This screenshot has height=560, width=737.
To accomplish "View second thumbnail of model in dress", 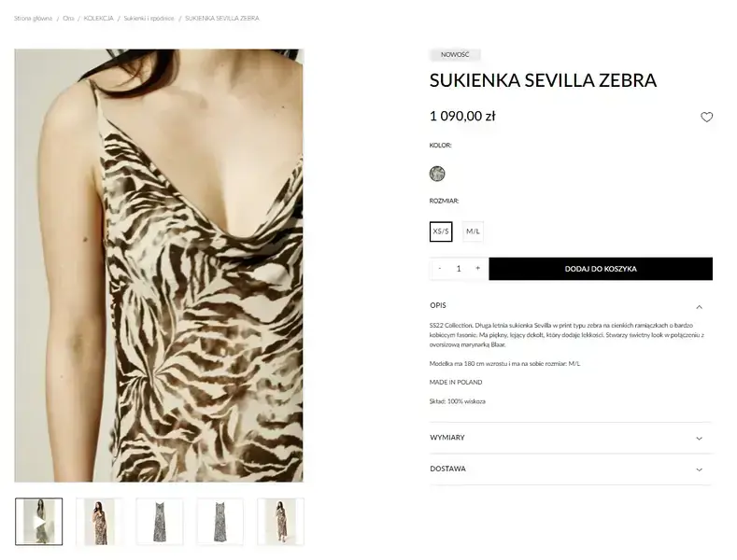I will tap(99, 522).
